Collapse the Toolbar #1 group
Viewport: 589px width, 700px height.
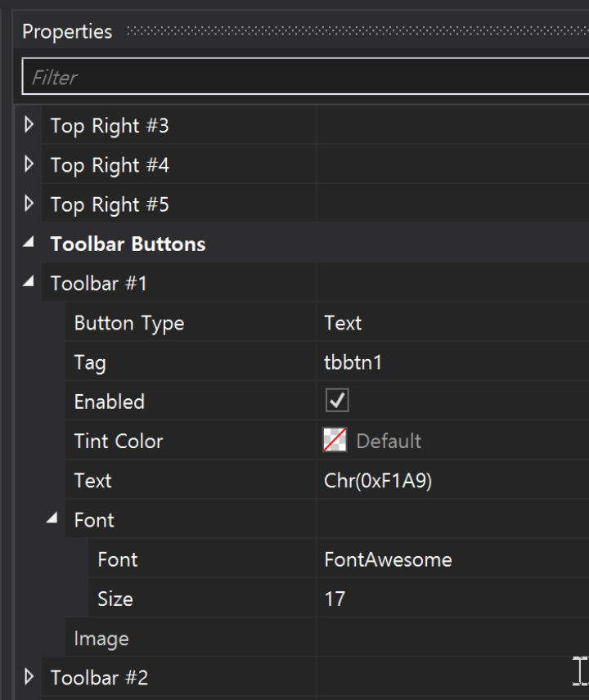pyautogui.click(x=29, y=282)
